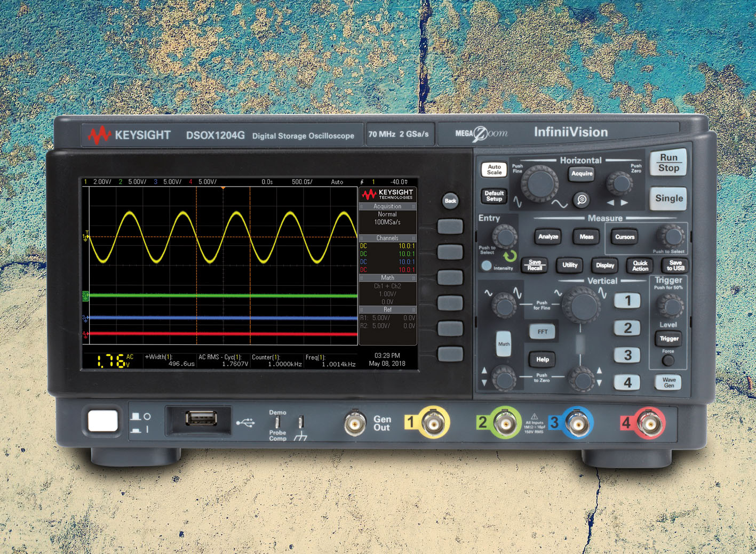Click the channel 1 scale '2.00V/'
Screen dimensions: 756x554
click(x=102, y=182)
